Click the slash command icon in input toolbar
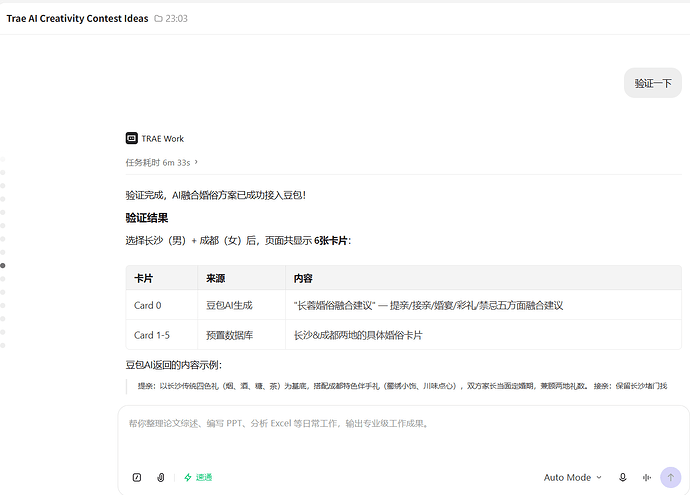Screen dimensions: 690x495 137,477
